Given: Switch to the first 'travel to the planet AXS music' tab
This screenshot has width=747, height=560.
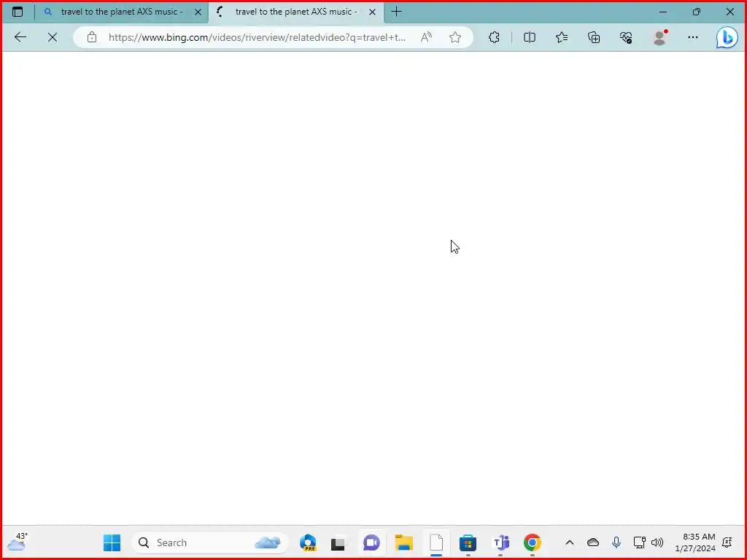Looking at the screenshot, I should (122, 12).
